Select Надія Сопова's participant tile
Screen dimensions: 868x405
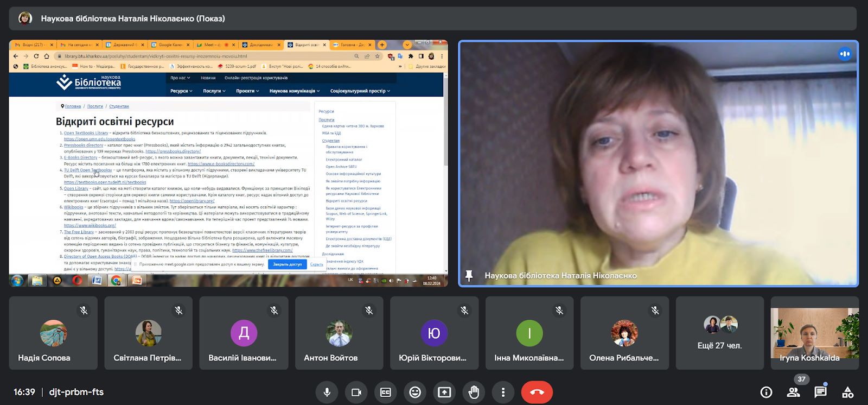pyautogui.click(x=53, y=333)
